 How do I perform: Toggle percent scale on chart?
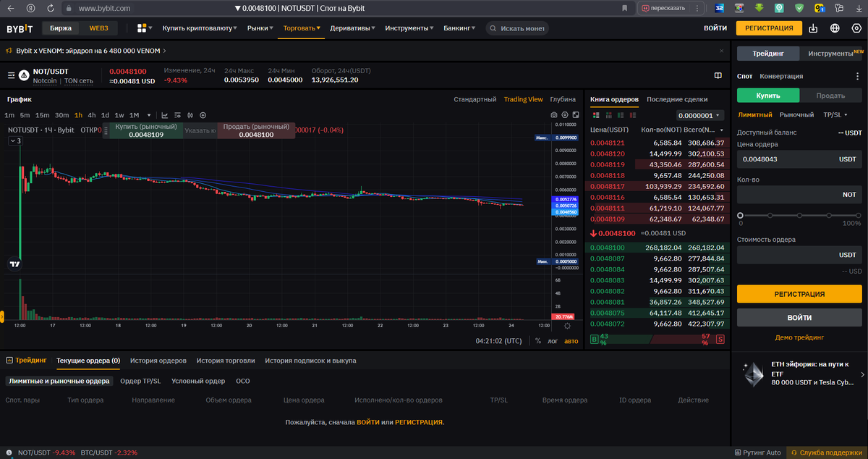538,341
